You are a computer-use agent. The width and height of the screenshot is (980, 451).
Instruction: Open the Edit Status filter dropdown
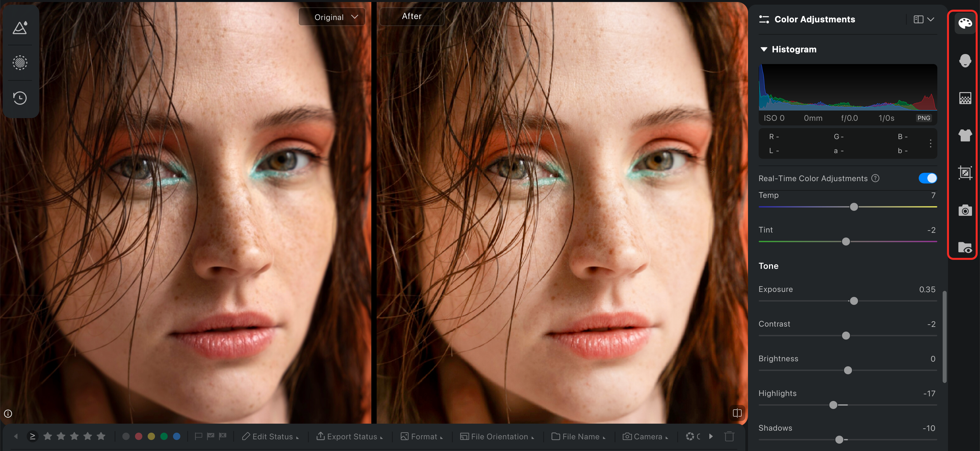tap(270, 437)
